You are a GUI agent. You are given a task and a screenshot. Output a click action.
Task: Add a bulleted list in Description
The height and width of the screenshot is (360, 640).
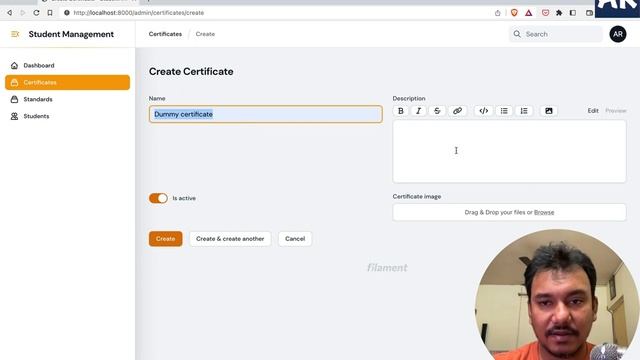click(x=504, y=111)
